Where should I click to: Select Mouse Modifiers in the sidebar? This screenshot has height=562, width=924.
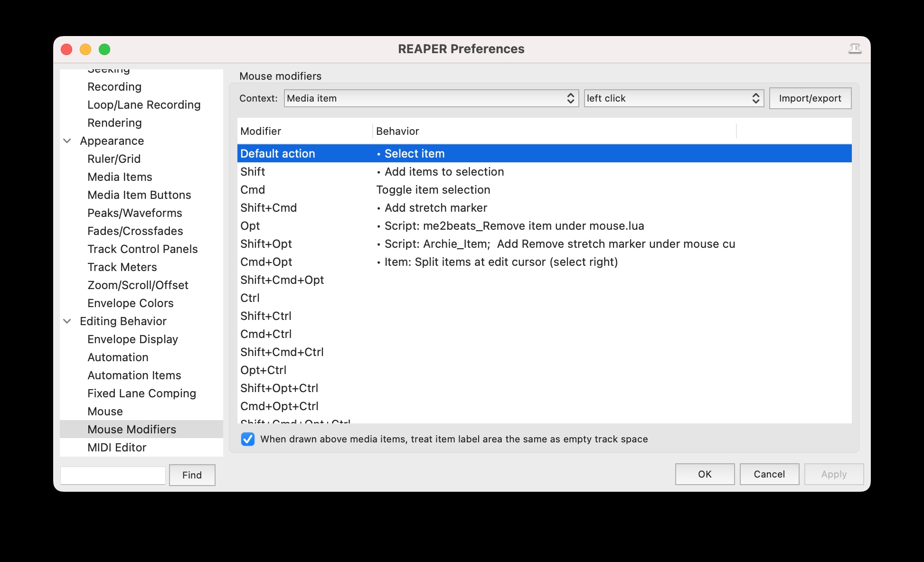click(141, 430)
